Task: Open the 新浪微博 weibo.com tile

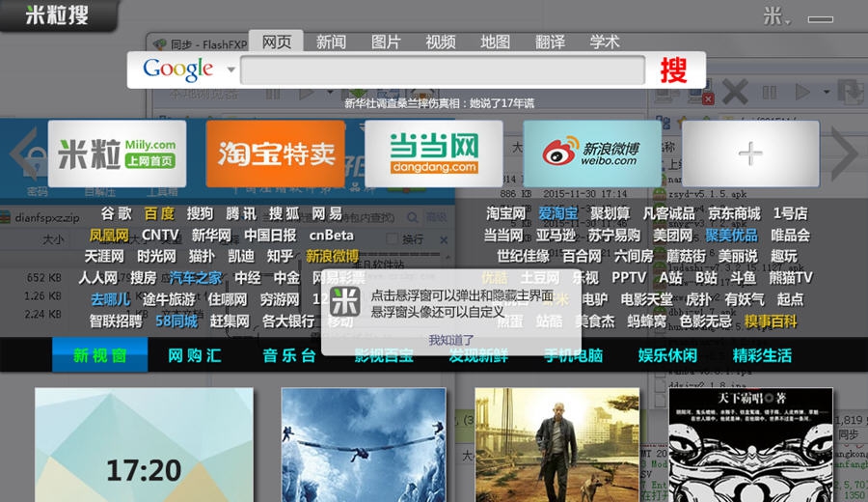Action: click(x=592, y=153)
